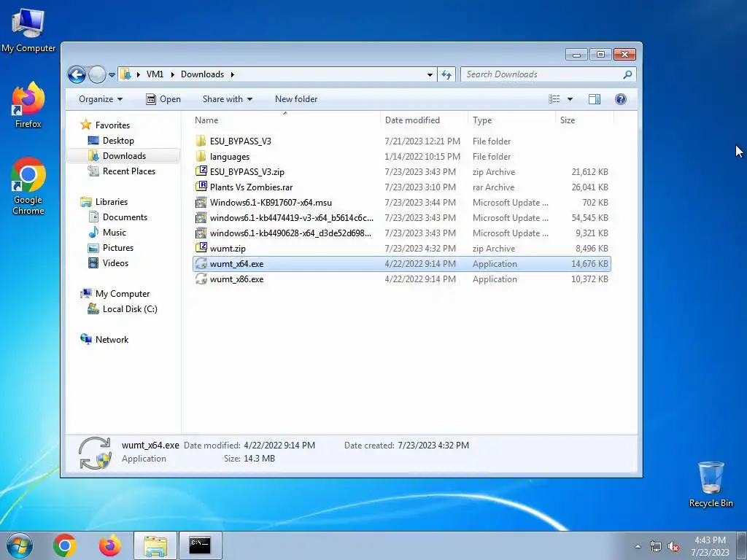This screenshot has width=747, height=560.
Task: Click Downloads in the address breadcrumb
Action: click(202, 74)
